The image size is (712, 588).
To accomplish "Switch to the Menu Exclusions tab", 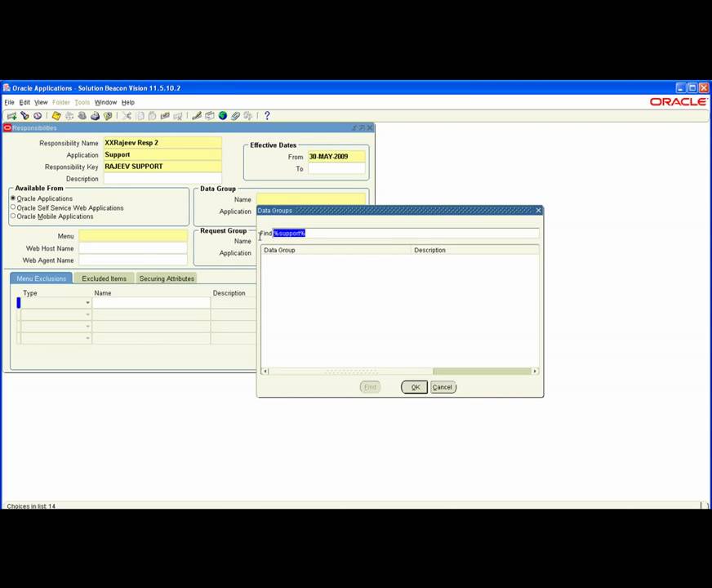I will coord(42,278).
